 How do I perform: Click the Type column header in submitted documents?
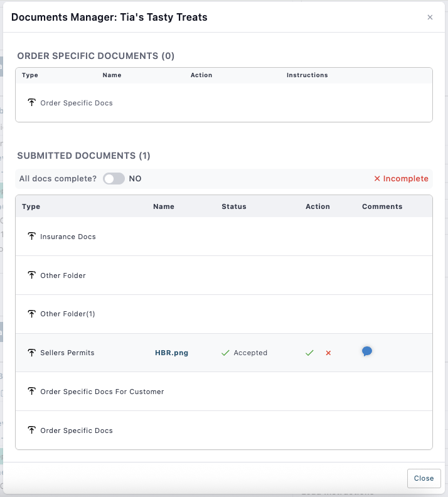(31, 206)
